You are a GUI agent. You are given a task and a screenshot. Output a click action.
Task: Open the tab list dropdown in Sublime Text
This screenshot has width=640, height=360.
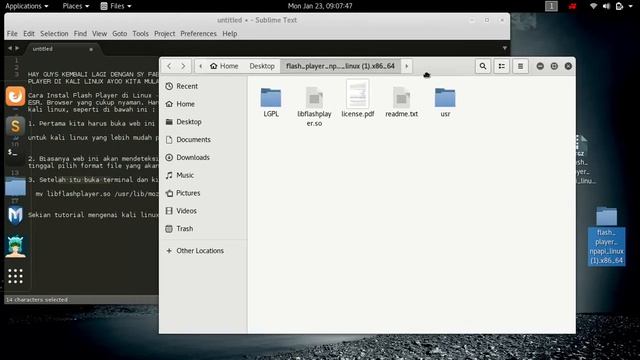[x=504, y=48]
